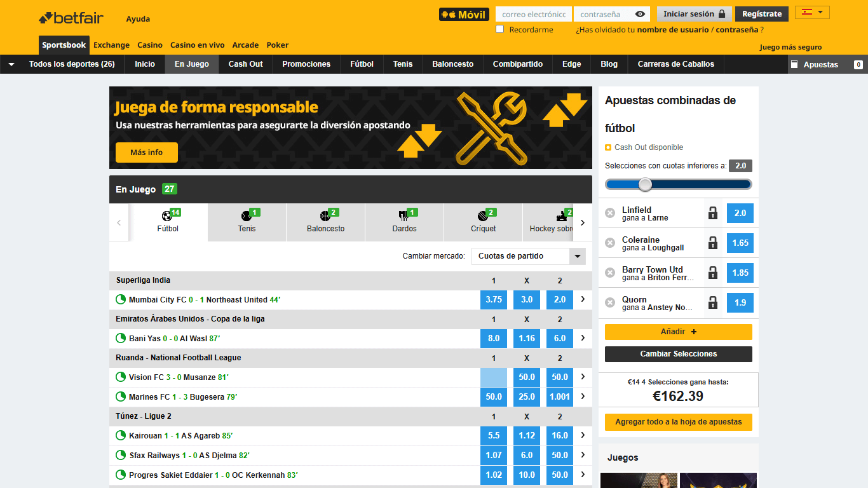The image size is (868, 488).
Task: Click the live clock icon for Mumbai City FC
Action: (x=121, y=299)
